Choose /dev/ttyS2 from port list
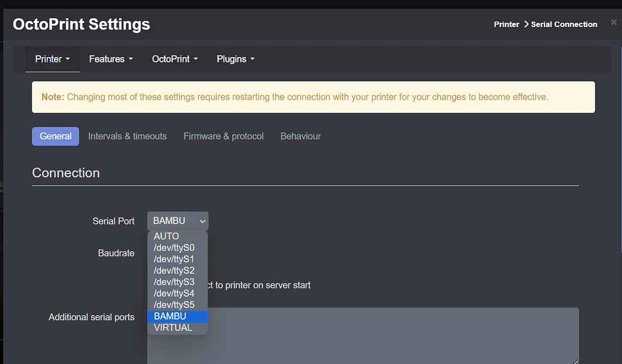 point(177,271)
